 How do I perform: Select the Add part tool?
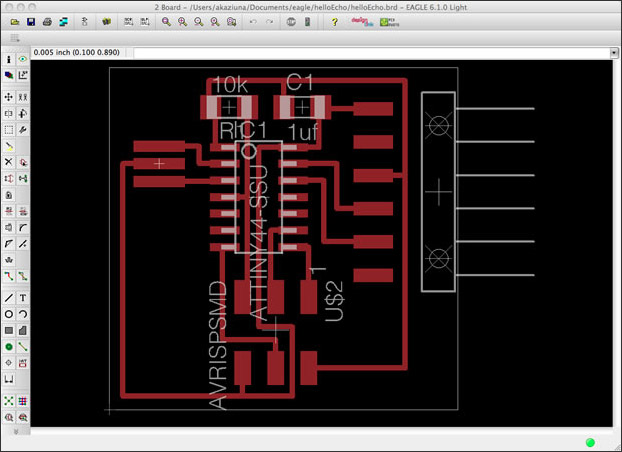(23, 162)
